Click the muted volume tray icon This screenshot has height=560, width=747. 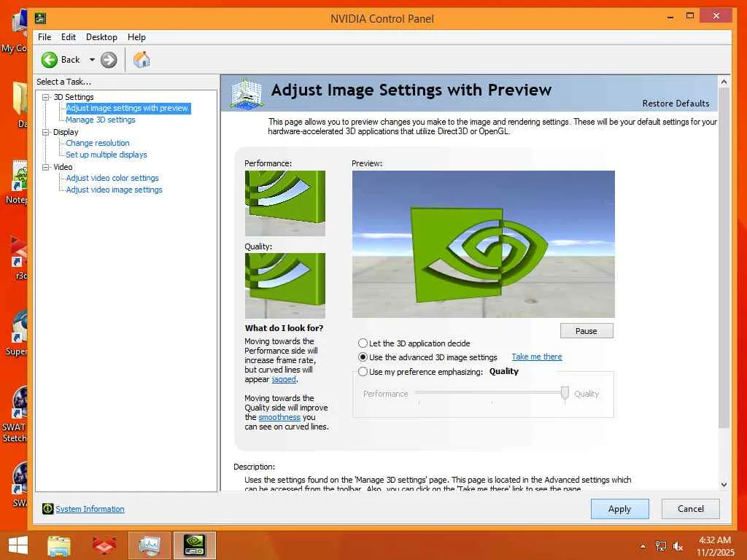[x=678, y=546]
